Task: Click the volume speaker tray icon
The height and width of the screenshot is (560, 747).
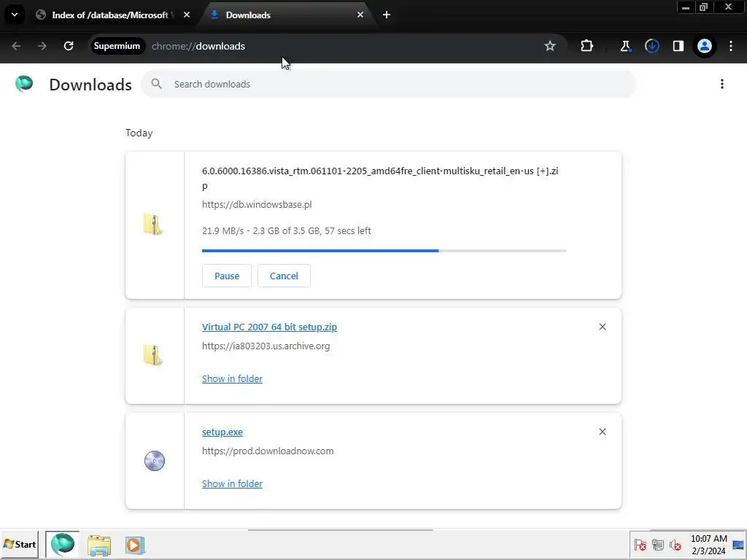Action: (x=675, y=545)
